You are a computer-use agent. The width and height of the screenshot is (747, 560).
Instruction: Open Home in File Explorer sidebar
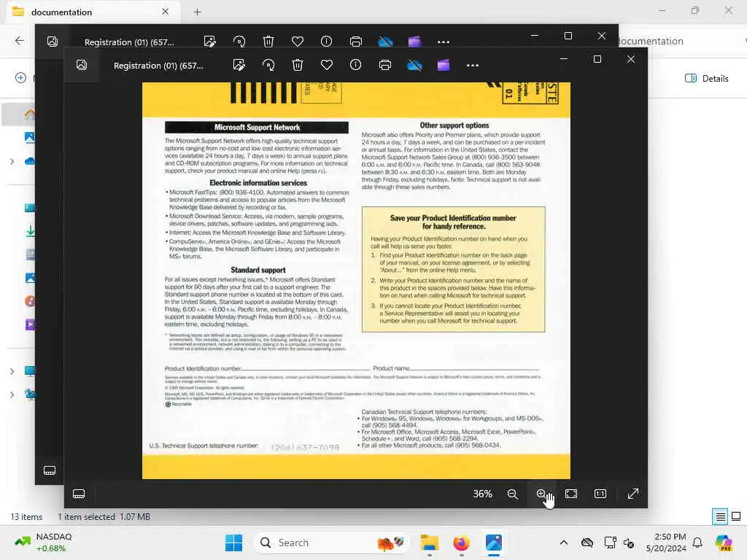29,114
